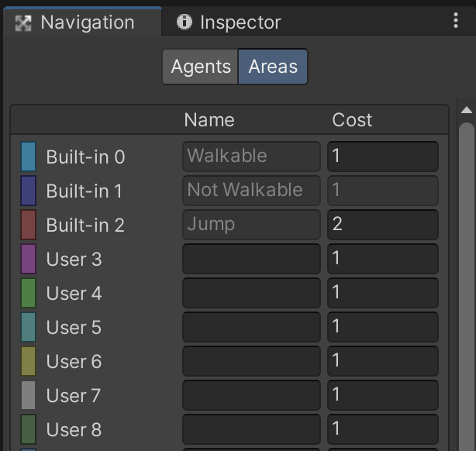476x451 pixels.
Task: Click the User 4 cost field
Action: coord(382,293)
